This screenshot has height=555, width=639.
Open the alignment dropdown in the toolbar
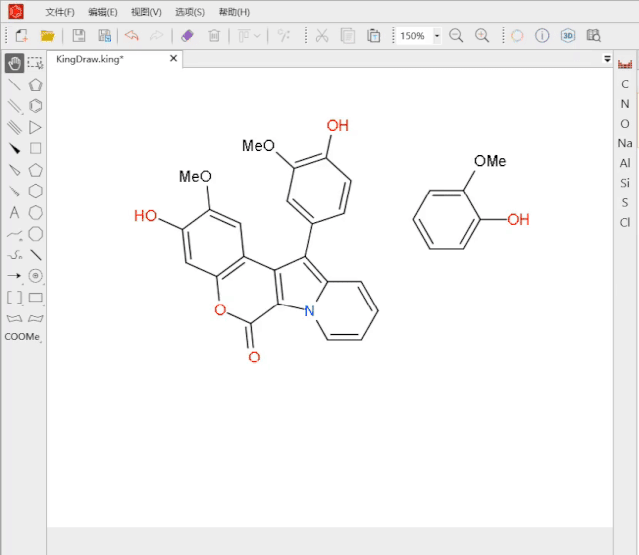(249, 36)
